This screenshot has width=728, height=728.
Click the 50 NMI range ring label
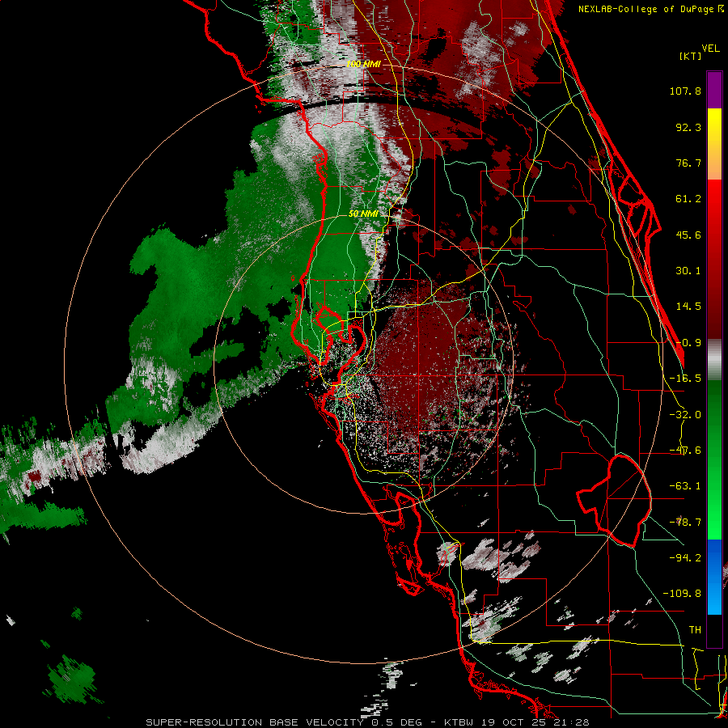[363, 214]
